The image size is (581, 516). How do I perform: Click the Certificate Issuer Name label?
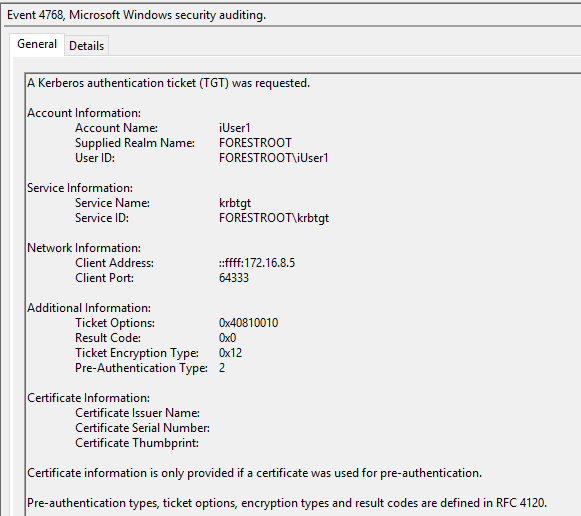click(137, 413)
